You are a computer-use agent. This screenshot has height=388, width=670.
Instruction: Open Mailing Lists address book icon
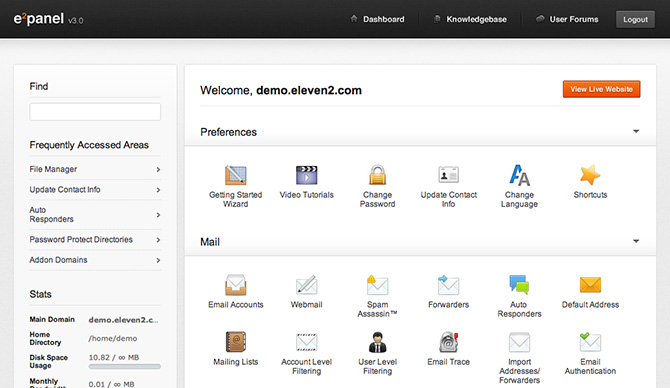tap(235, 342)
